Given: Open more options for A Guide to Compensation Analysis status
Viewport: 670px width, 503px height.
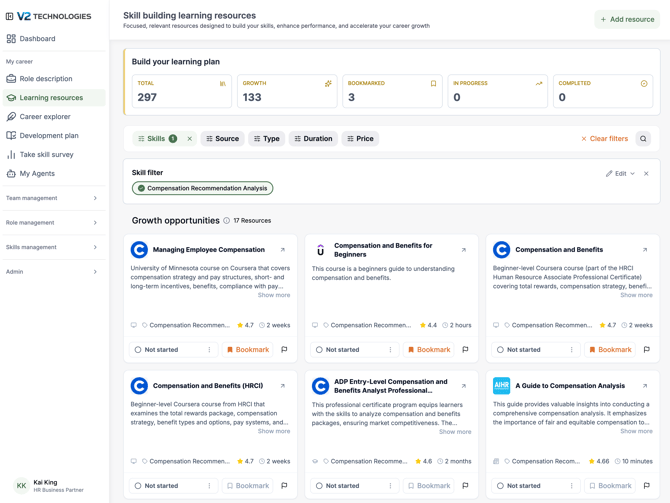Looking at the screenshot, I should coord(572,485).
